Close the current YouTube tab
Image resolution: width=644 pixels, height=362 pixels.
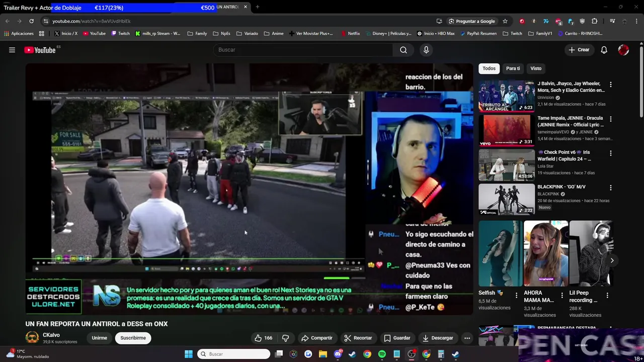coord(246,7)
